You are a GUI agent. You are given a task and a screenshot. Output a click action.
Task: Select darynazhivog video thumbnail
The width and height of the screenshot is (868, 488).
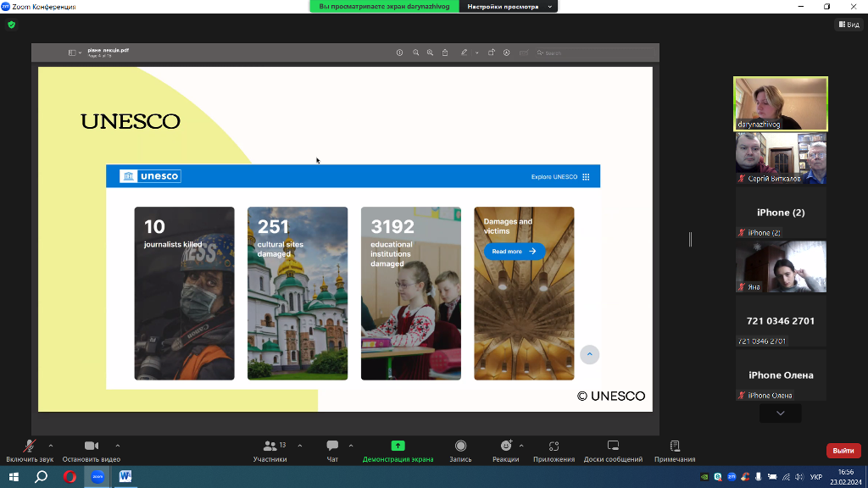pos(781,104)
